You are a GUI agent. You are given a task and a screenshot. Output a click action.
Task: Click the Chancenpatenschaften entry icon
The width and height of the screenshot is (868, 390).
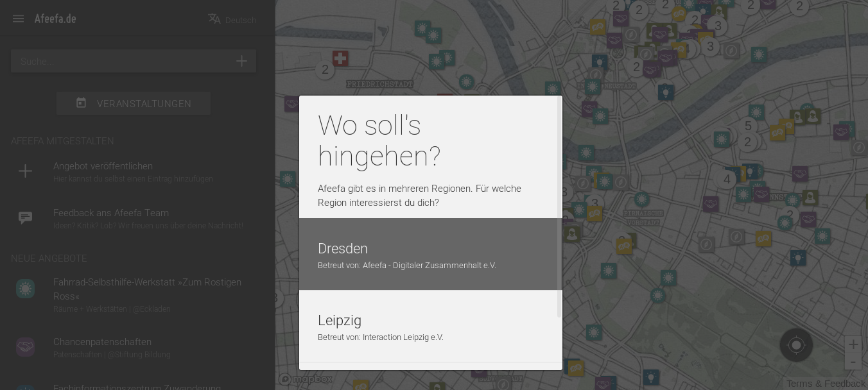[25, 347]
